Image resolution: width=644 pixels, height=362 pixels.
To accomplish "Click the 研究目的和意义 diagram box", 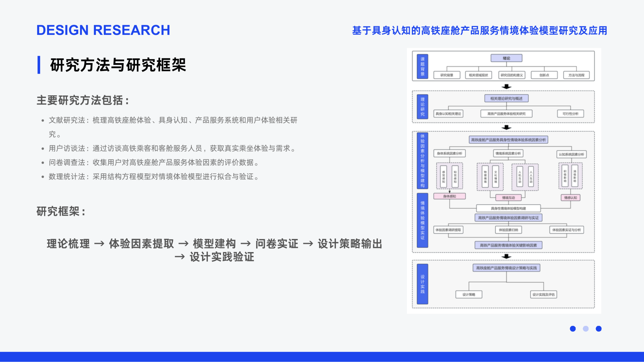I will tap(512, 75).
